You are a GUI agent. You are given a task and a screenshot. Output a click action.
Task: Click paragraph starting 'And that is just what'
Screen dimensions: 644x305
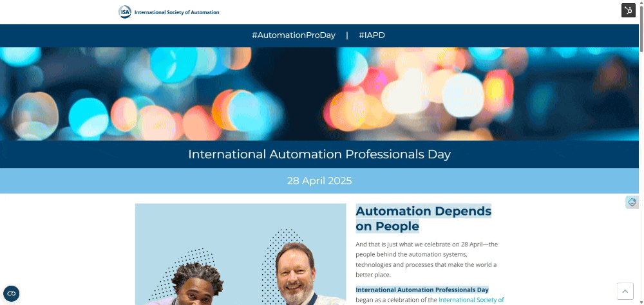[x=426, y=259]
